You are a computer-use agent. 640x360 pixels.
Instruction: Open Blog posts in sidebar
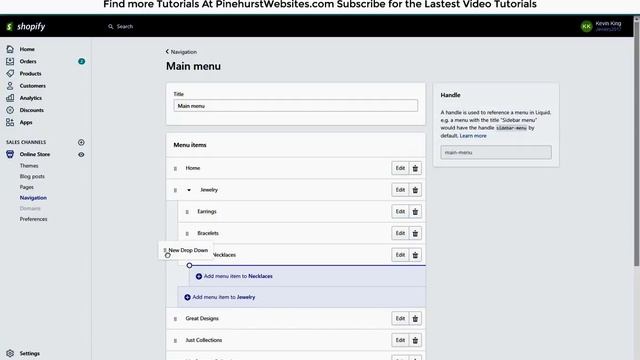click(32, 176)
